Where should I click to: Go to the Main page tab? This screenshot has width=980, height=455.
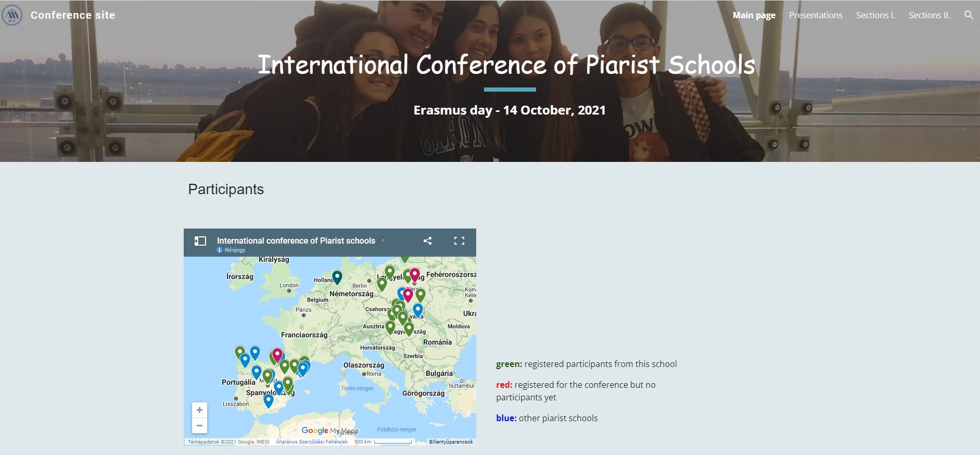(754, 15)
